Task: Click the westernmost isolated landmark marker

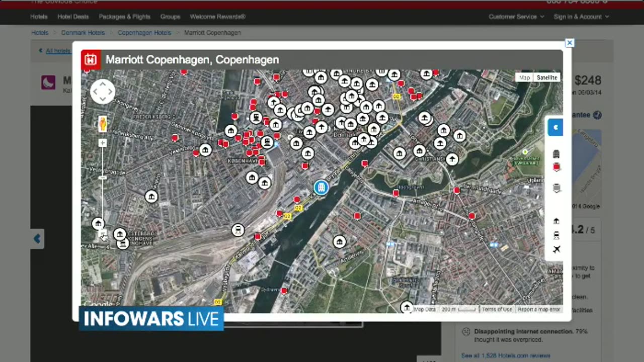Action: click(x=151, y=197)
